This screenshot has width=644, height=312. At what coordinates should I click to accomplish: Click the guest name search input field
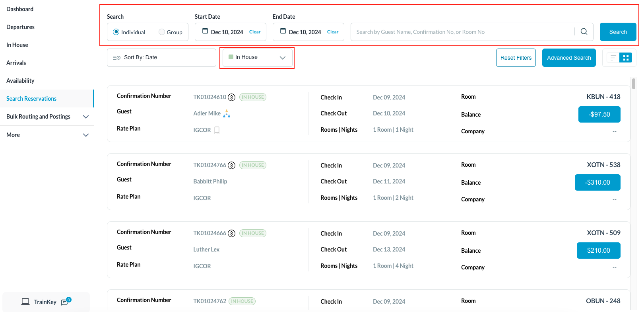coord(461,32)
